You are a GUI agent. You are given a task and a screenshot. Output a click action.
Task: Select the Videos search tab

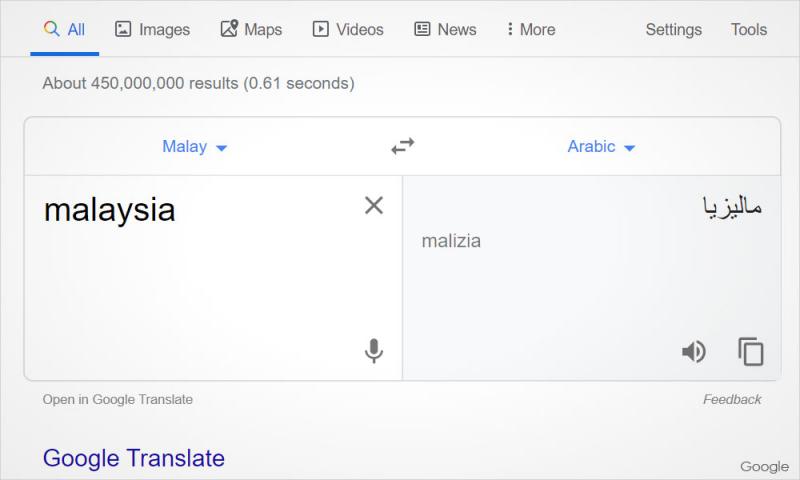[x=348, y=29]
